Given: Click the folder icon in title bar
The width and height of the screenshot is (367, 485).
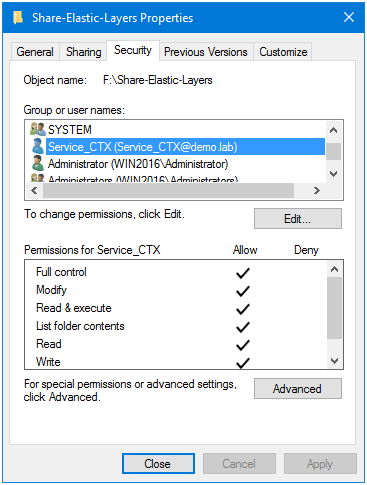Looking at the screenshot, I should pos(18,17).
